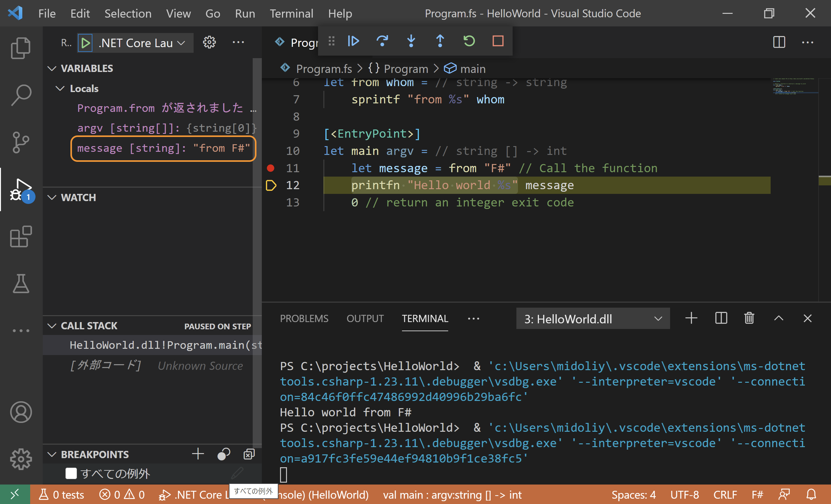Open the Extensions view in activity bar
831x504 pixels.
pyautogui.click(x=21, y=237)
